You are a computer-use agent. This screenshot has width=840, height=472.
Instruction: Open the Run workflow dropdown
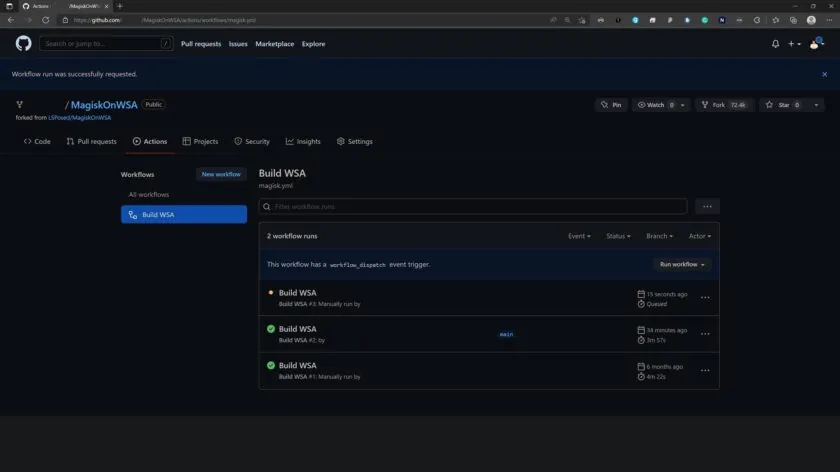682,264
